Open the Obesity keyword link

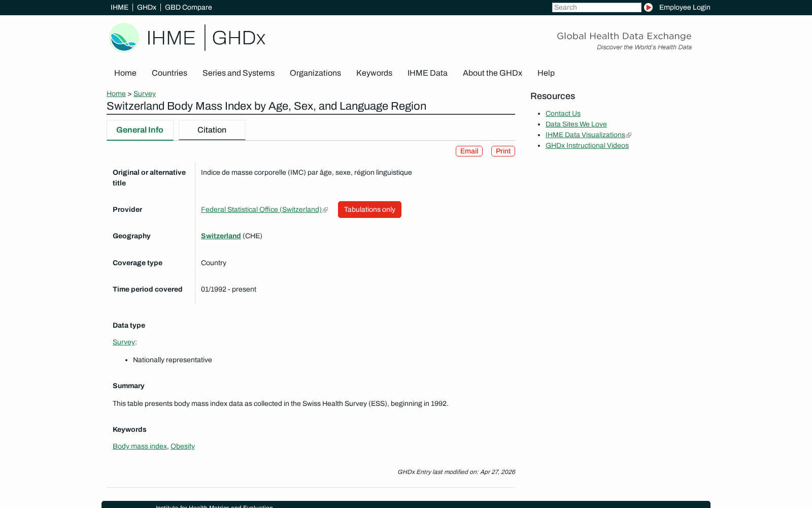(x=183, y=446)
